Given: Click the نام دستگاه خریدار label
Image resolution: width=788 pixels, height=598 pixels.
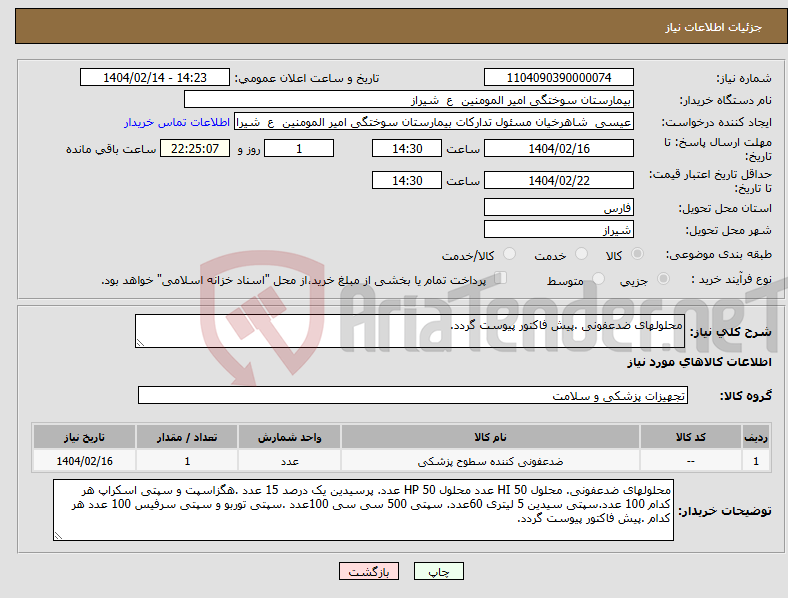Looking at the screenshot, I should click(726, 101).
